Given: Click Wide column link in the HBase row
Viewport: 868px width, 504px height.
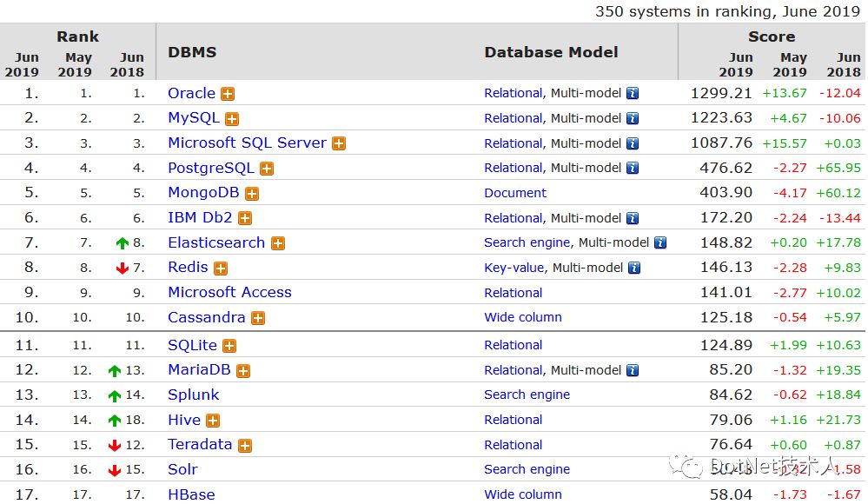Looking at the screenshot, I should pyautogui.click(x=523, y=494).
